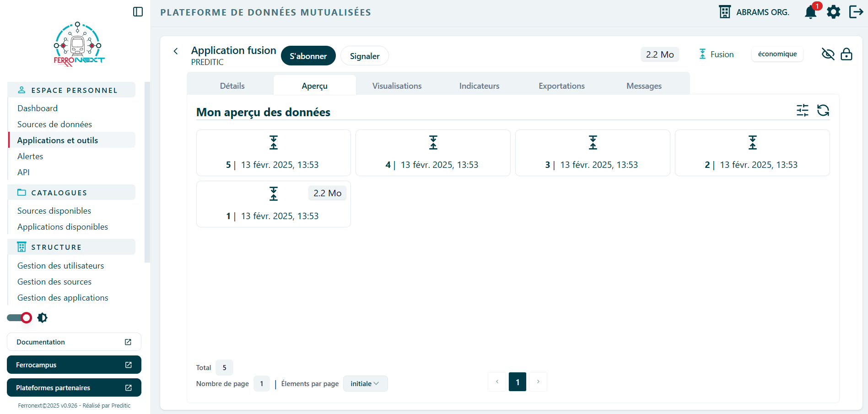The height and width of the screenshot is (414, 868).
Task: Click the 2.2 Mo size badge in header
Action: click(660, 54)
